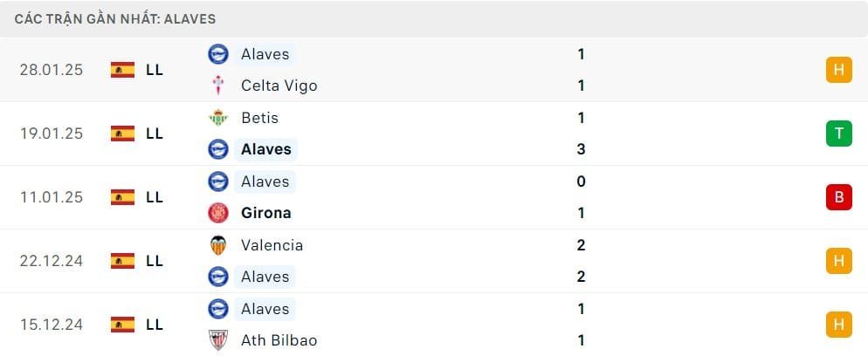
Task: Click the 28.01.25 match date
Action: click(51, 70)
